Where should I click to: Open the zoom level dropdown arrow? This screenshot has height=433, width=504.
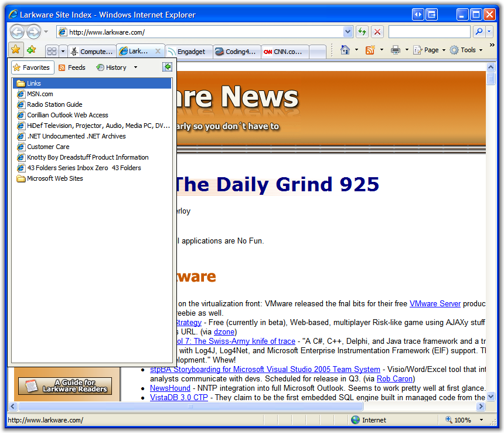point(481,420)
